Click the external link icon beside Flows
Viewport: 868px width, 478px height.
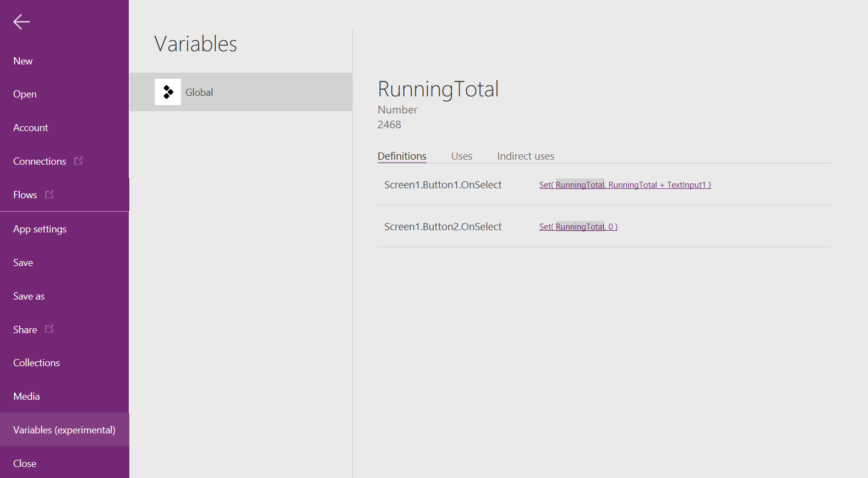pos(49,194)
